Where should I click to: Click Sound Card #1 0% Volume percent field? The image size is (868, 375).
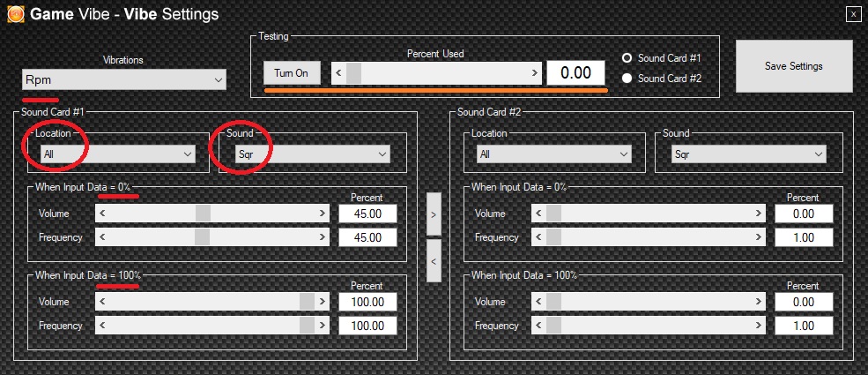click(x=367, y=214)
